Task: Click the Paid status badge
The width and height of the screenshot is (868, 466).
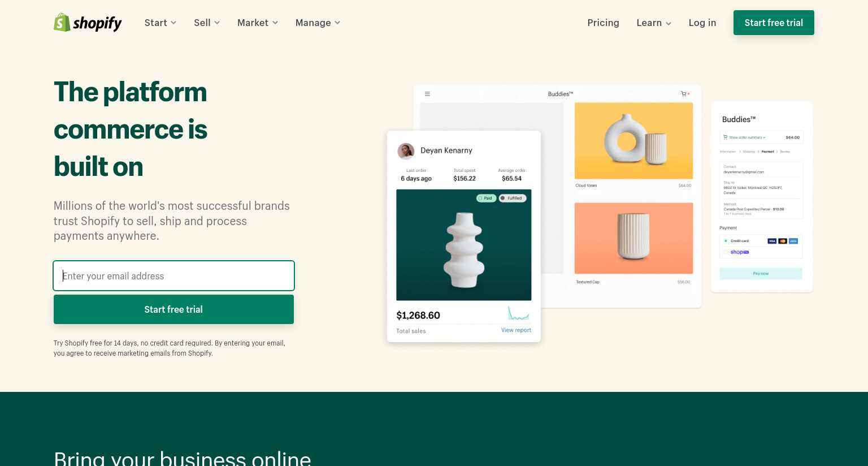Action: pyautogui.click(x=485, y=198)
